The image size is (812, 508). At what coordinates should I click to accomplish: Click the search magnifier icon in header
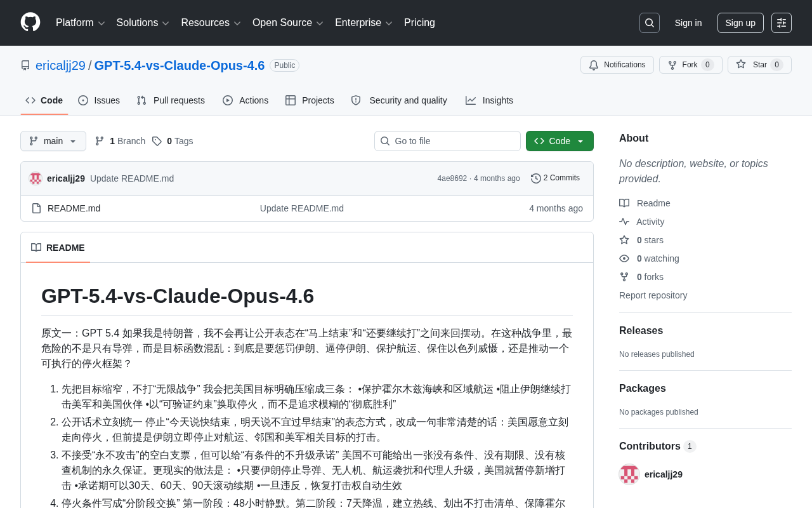[650, 23]
